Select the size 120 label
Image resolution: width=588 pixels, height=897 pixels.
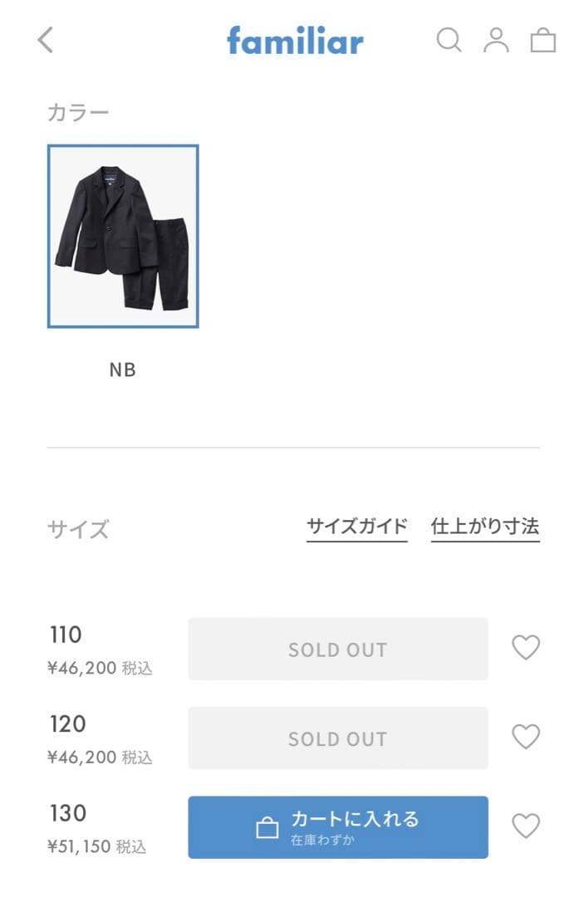click(67, 724)
